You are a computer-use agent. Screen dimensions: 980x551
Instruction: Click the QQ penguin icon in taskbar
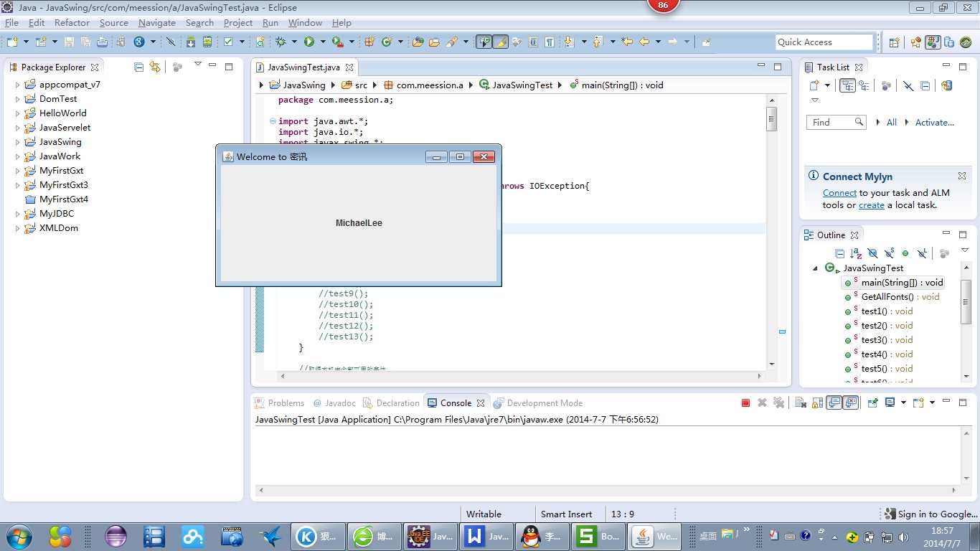coord(531,536)
